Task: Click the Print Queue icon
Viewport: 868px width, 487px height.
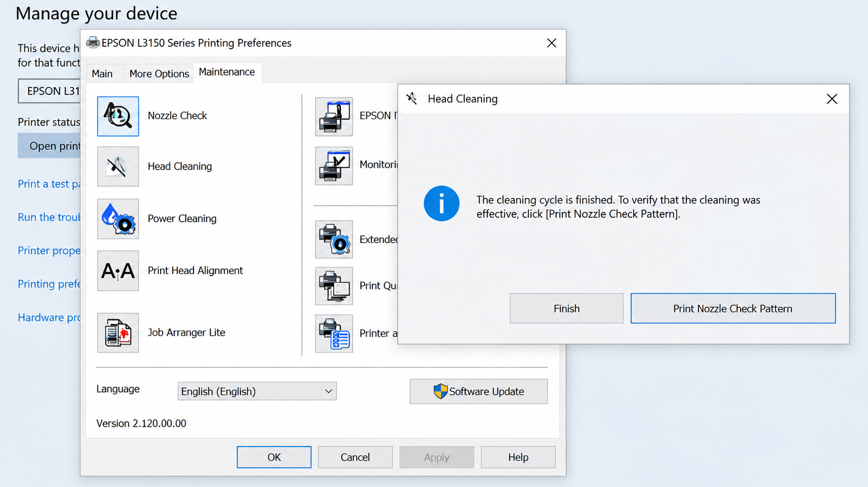Action: pyautogui.click(x=334, y=286)
